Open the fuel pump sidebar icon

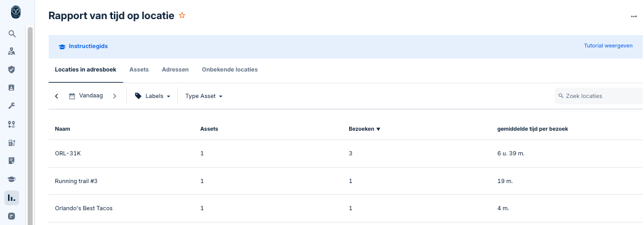[12, 143]
